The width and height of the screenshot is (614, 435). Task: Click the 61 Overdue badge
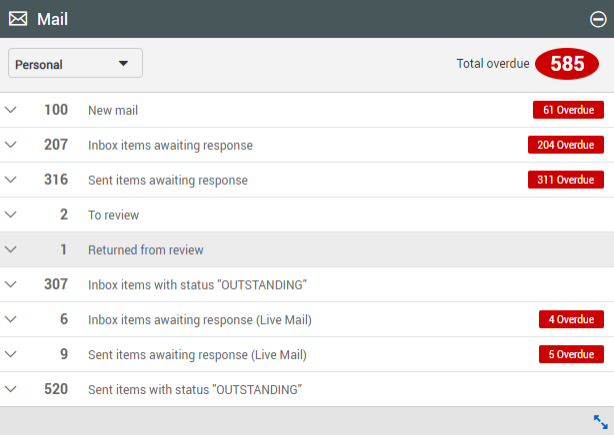(568, 110)
